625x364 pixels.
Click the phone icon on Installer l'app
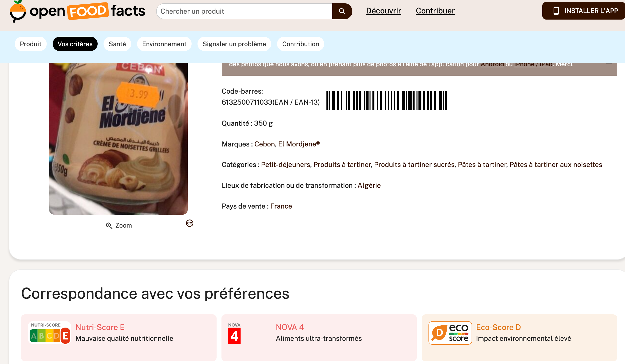coord(556,11)
